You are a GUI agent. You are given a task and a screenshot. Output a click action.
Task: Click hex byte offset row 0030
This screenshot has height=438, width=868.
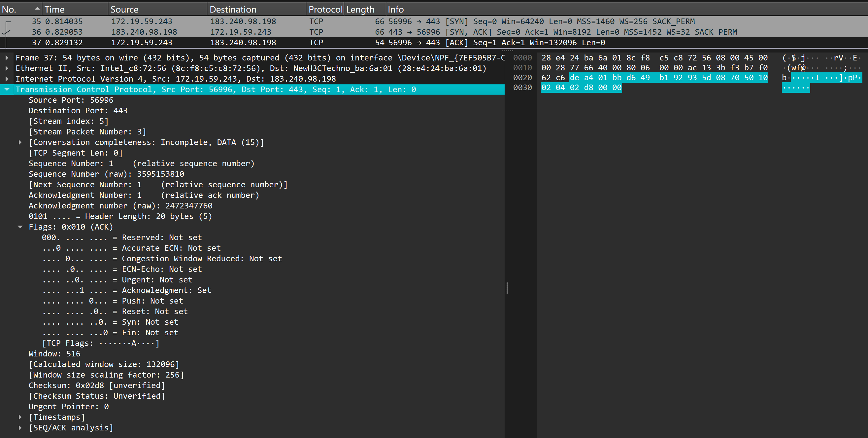tap(522, 88)
